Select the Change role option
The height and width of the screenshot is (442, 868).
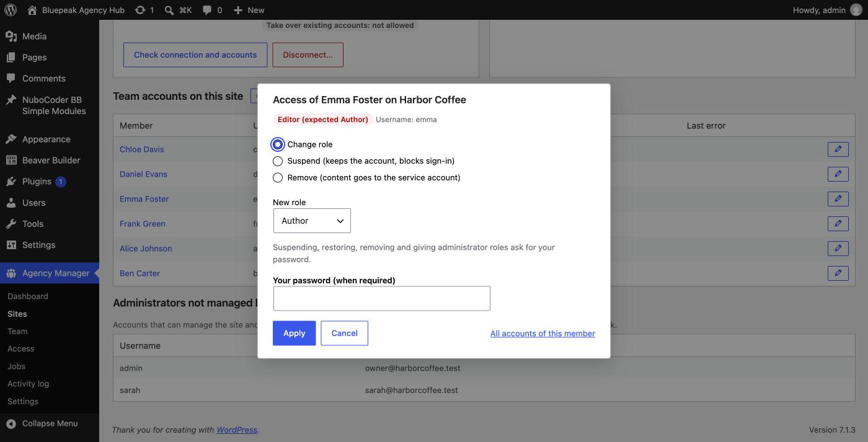278,144
